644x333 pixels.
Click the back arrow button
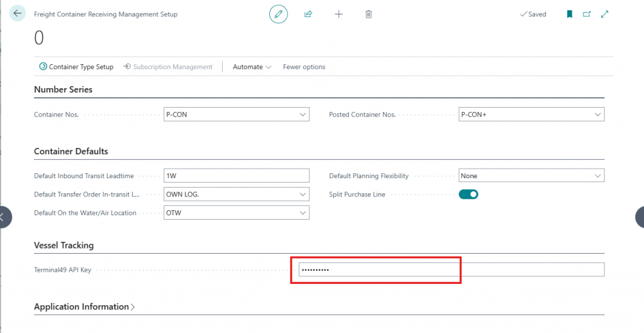[x=17, y=14]
